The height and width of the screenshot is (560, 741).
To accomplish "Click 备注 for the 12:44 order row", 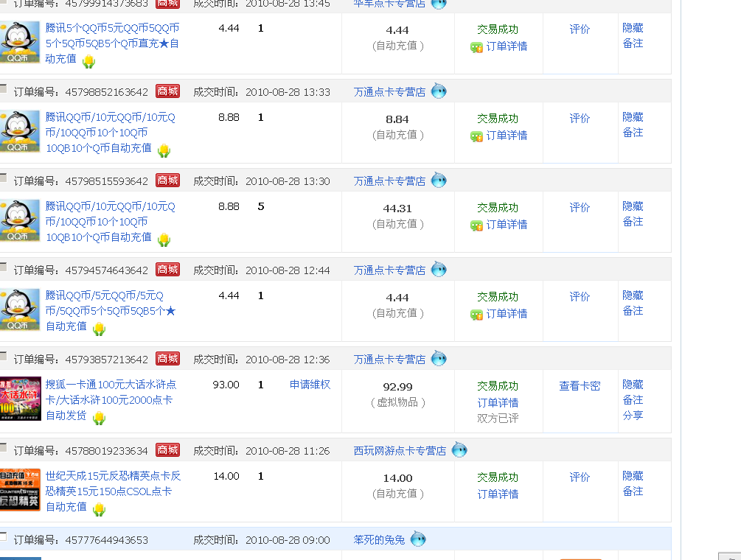I will pyautogui.click(x=633, y=311).
